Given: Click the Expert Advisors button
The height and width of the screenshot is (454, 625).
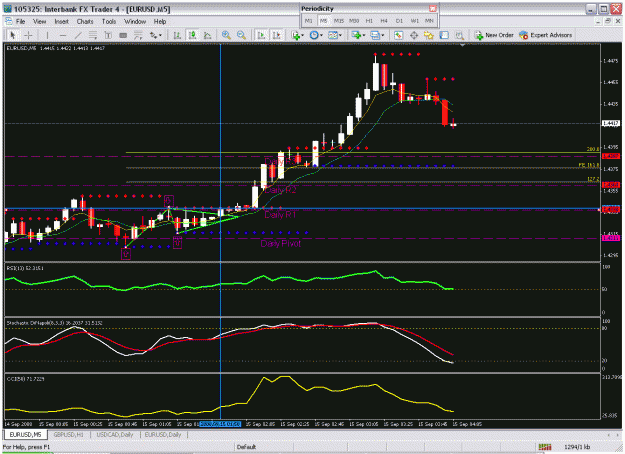Looking at the screenshot, I should coord(545,35).
